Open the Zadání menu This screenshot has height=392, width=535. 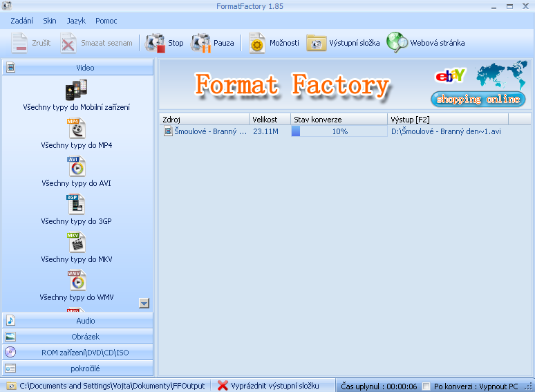point(22,21)
